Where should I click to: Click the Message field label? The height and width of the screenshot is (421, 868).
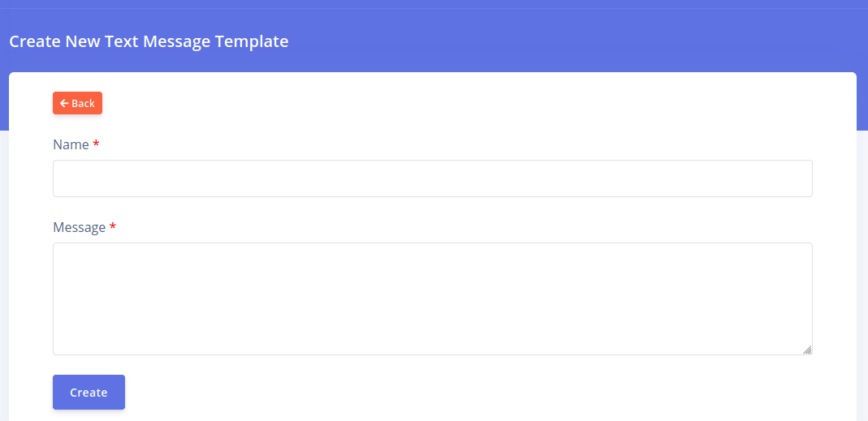79,227
